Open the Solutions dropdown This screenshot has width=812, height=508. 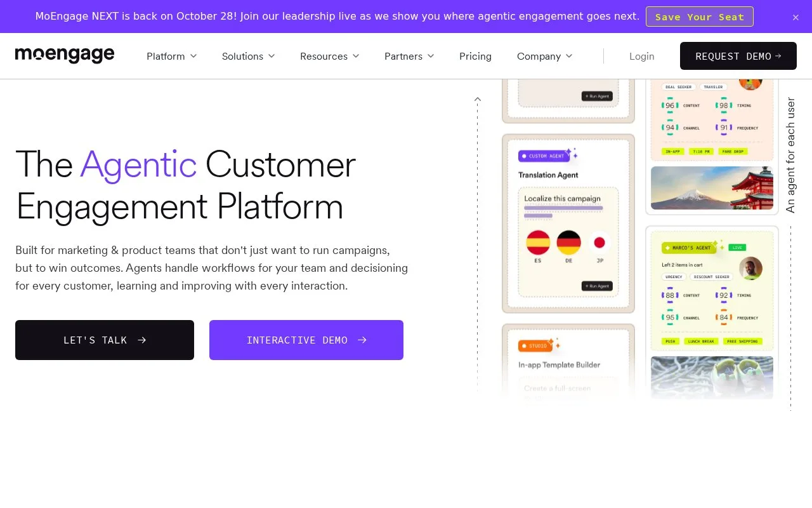(x=249, y=56)
